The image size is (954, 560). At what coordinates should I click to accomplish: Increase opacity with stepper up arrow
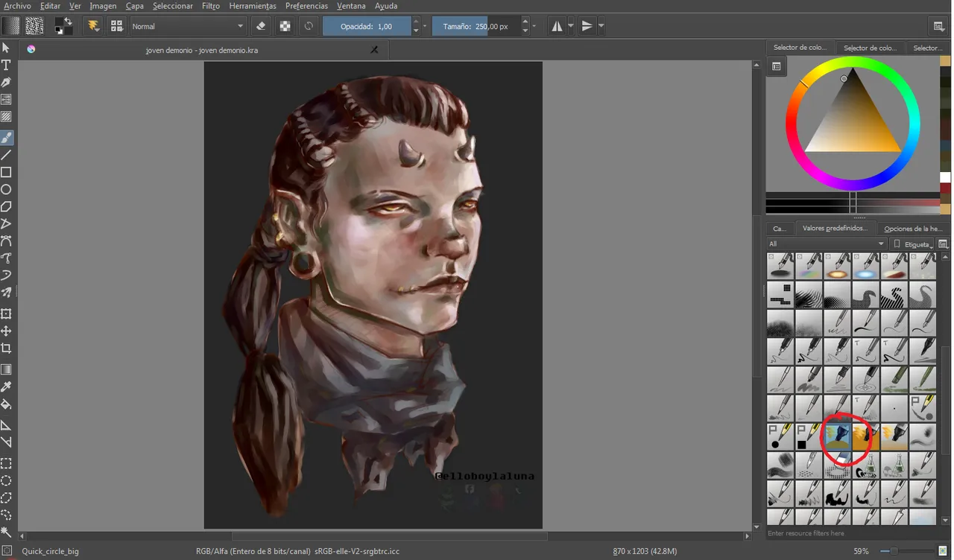click(x=416, y=22)
